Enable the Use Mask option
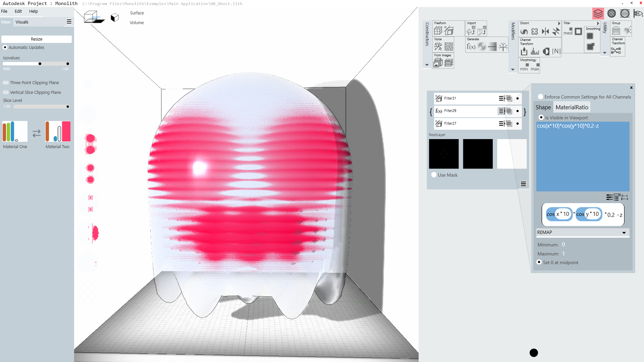Screen dimensions: 644x362 click(x=434, y=175)
